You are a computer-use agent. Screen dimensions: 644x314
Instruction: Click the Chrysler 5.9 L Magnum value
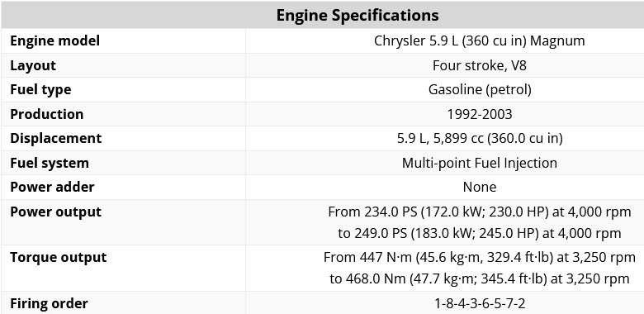[x=480, y=40]
